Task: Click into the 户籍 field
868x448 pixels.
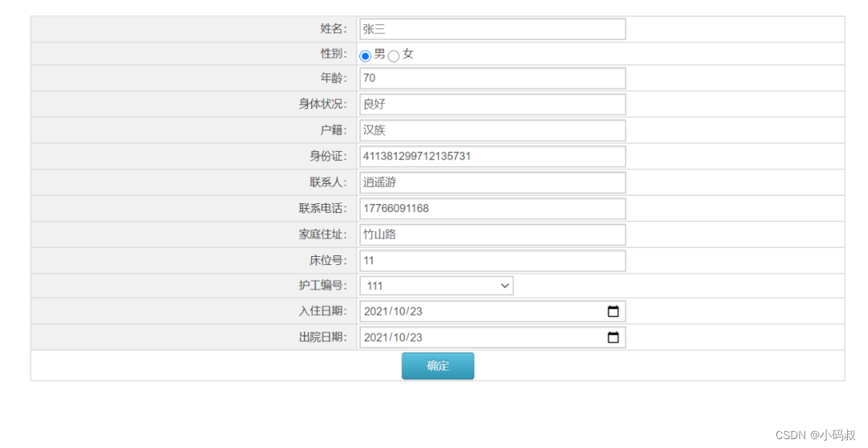Action: coord(493,130)
